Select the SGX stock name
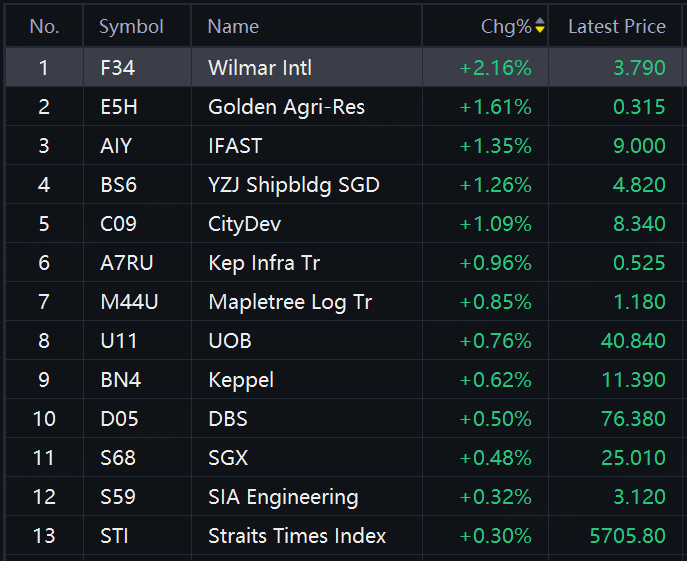Screen dimensions: 687x561 (x=228, y=458)
